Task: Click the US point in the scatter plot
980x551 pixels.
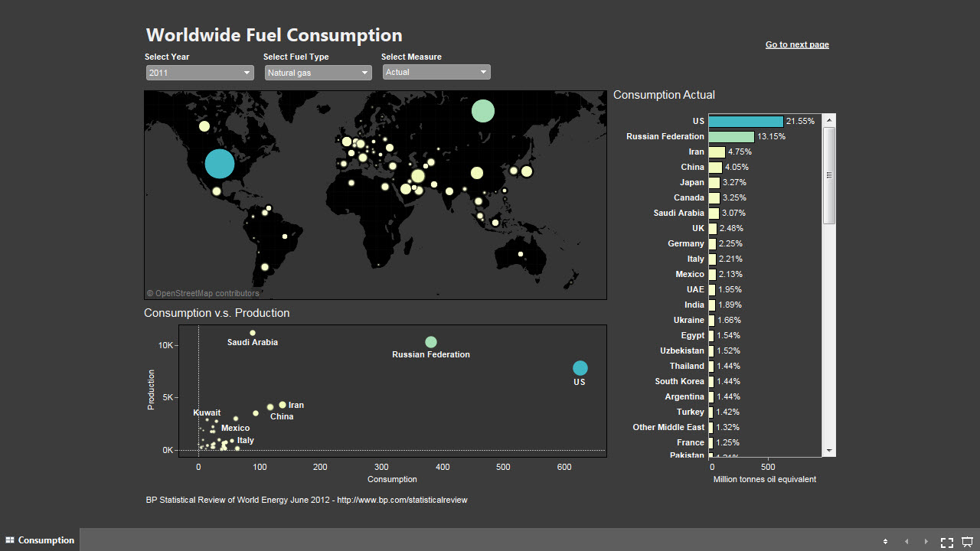Action: point(580,368)
